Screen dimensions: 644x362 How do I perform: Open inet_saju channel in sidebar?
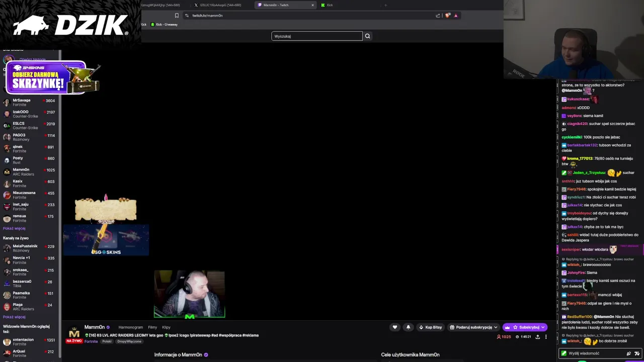[30, 207]
